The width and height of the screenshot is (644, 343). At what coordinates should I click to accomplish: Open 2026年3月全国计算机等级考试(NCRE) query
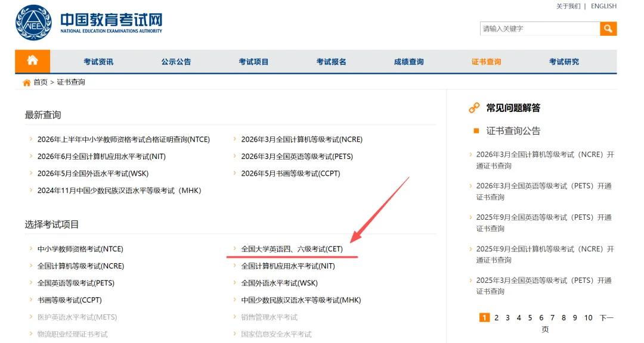(302, 139)
